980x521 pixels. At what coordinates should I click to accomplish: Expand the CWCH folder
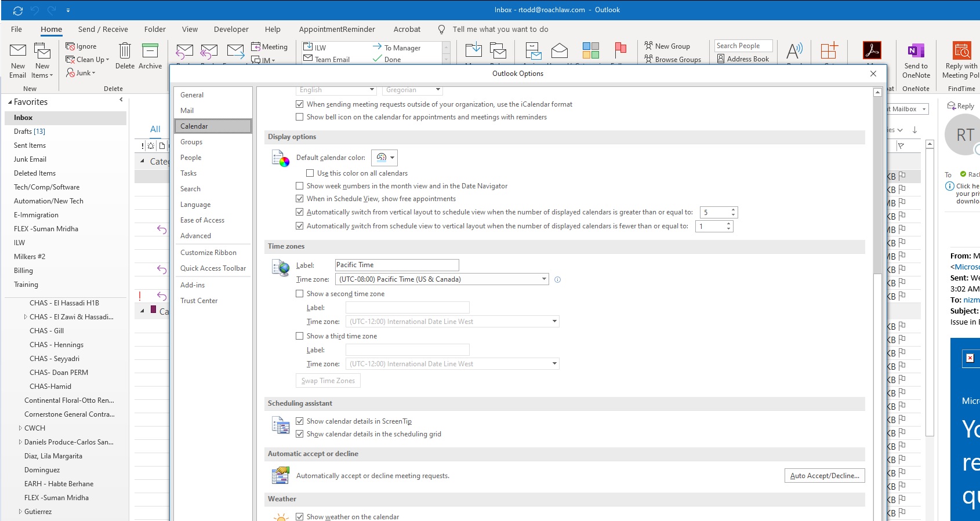click(x=20, y=428)
